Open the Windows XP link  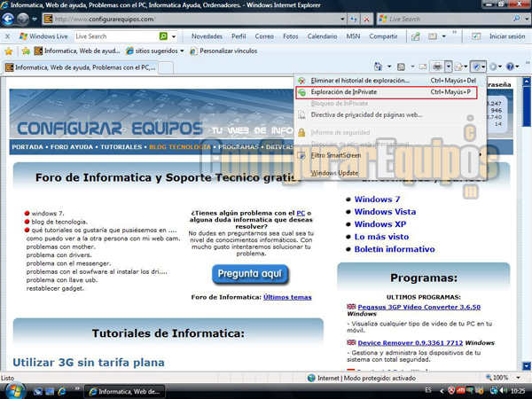point(380,224)
